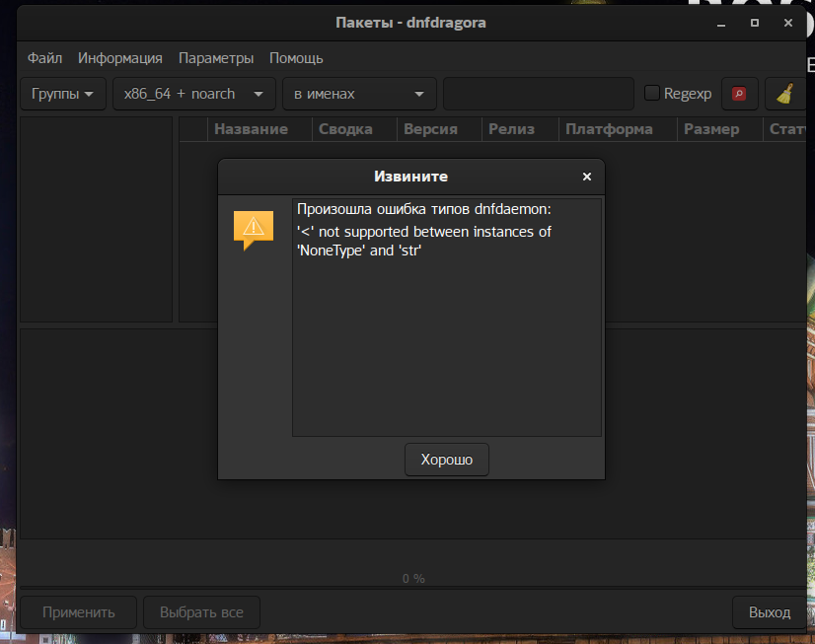The height and width of the screenshot is (644, 815).
Task: Enable the Regexp checkbox
Action: [x=652, y=93]
